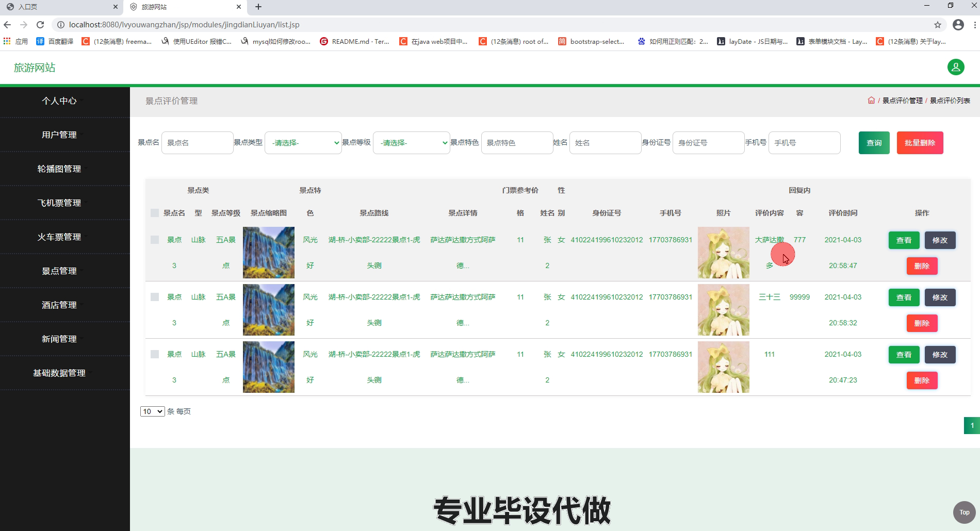980x531 pixels.
Task: Open the Chrome profile avatar icon
Action: coord(958,25)
